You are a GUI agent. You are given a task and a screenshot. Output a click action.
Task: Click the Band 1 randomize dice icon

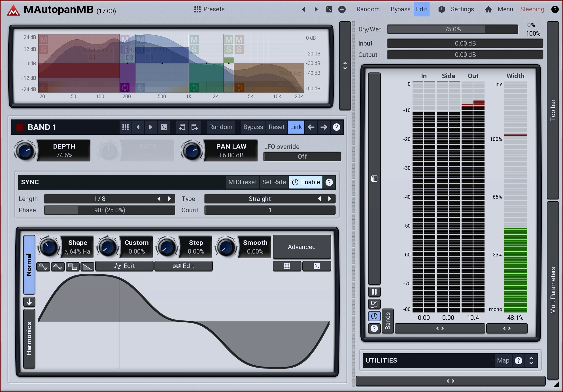[x=164, y=127]
